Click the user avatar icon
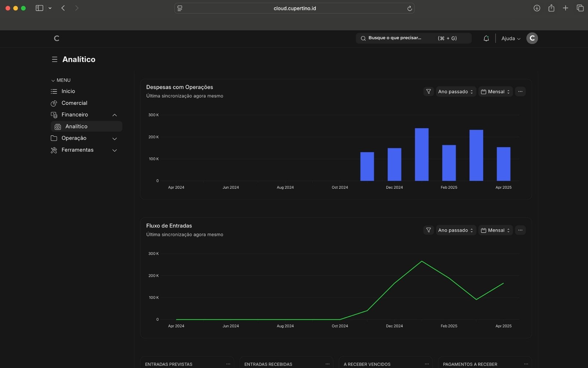 pos(532,38)
